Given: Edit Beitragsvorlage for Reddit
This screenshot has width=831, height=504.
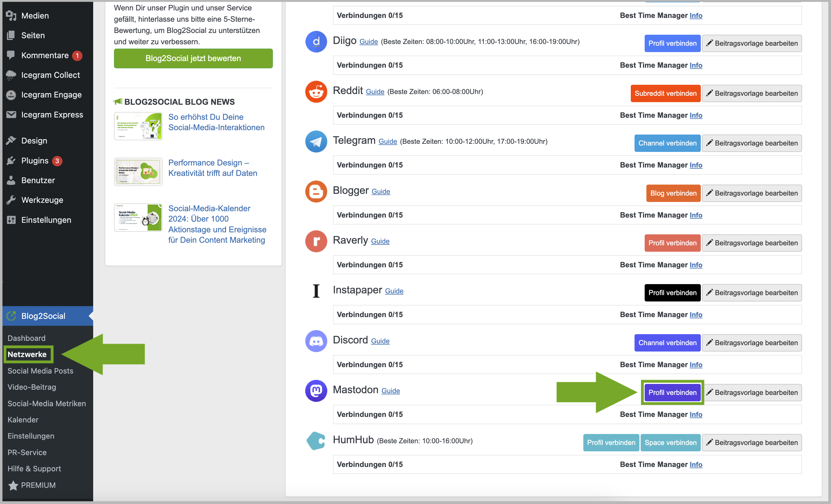Looking at the screenshot, I should pyautogui.click(x=752, y=93).
